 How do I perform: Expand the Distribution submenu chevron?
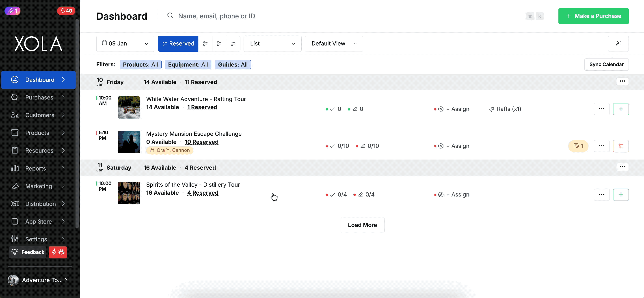click(x=63, y=204)
